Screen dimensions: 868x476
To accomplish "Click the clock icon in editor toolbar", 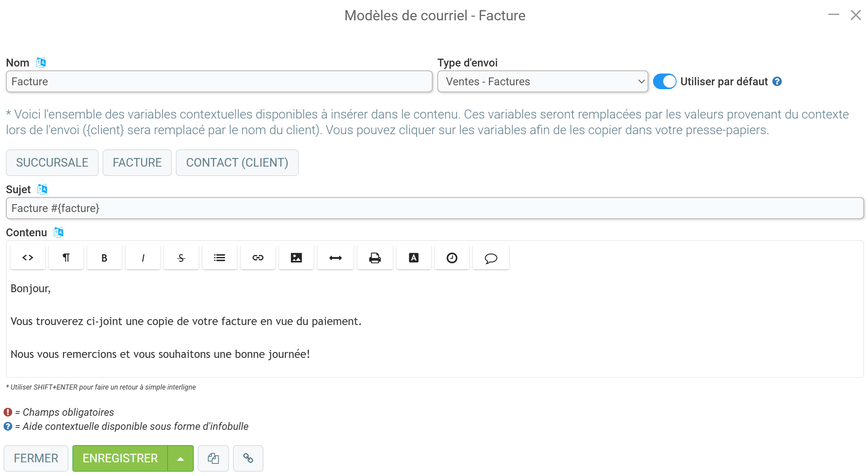I will [452, 257].
